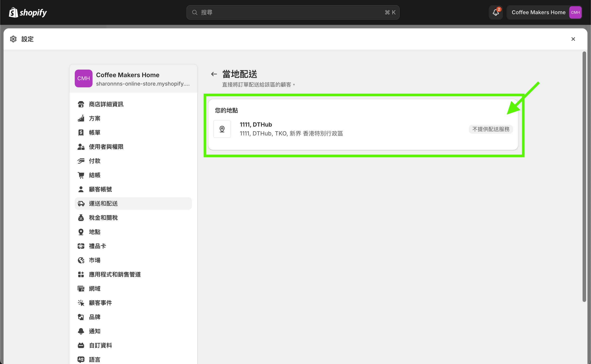Viewport: 591px width, 364px height.
Task: Click the 運送和配送 truck icon
Action: tap(81, 204)
